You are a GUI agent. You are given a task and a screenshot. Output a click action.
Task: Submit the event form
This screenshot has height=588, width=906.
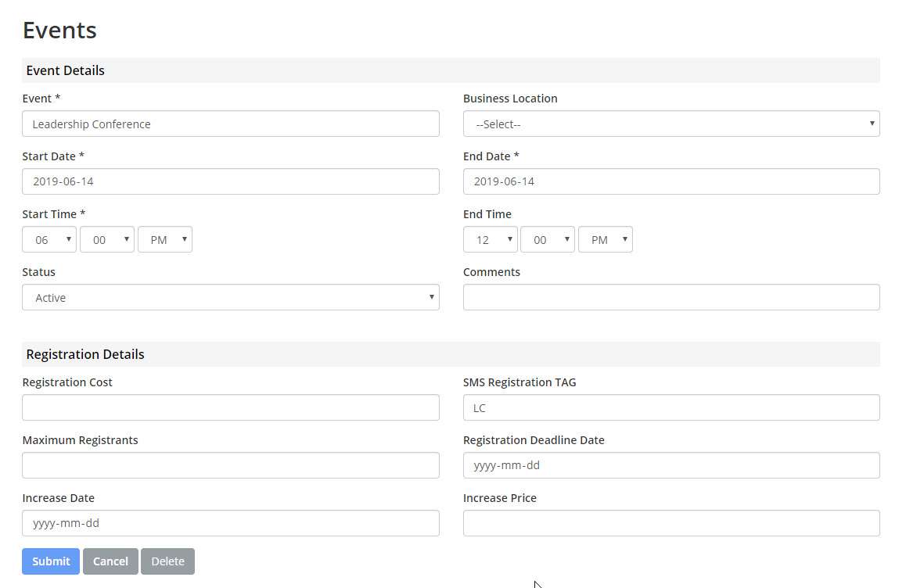point(51,561)
